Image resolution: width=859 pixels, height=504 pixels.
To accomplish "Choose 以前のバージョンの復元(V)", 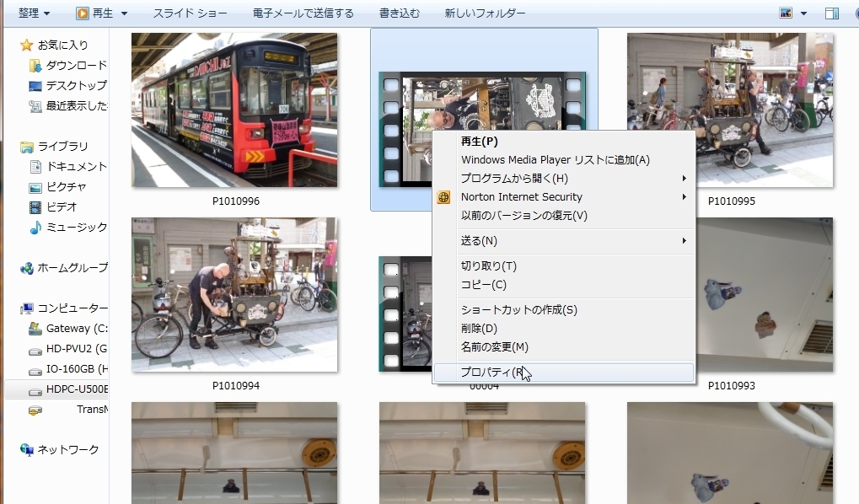I will 564,216.
